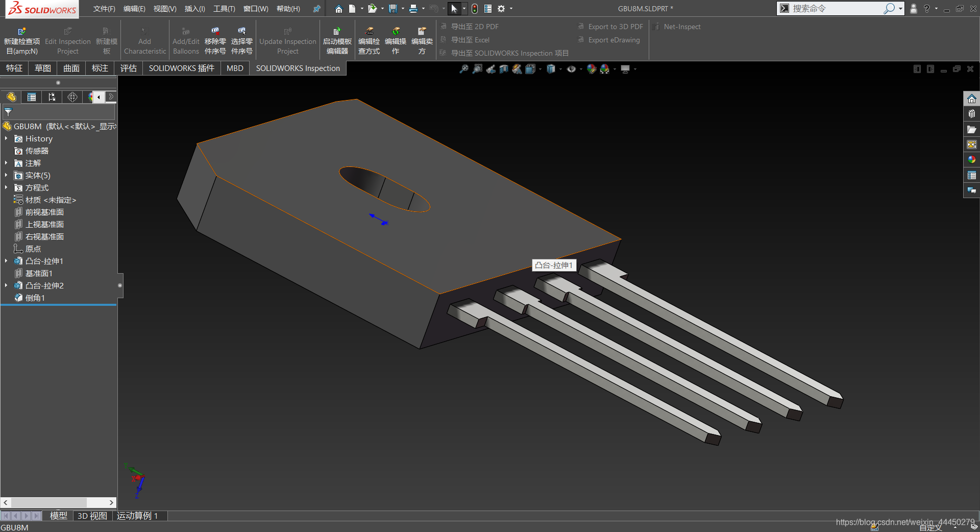Open Edit Vendors (编辑卖方) tool
This screenshot has width=980, height=532.
(x=422, y=41)
